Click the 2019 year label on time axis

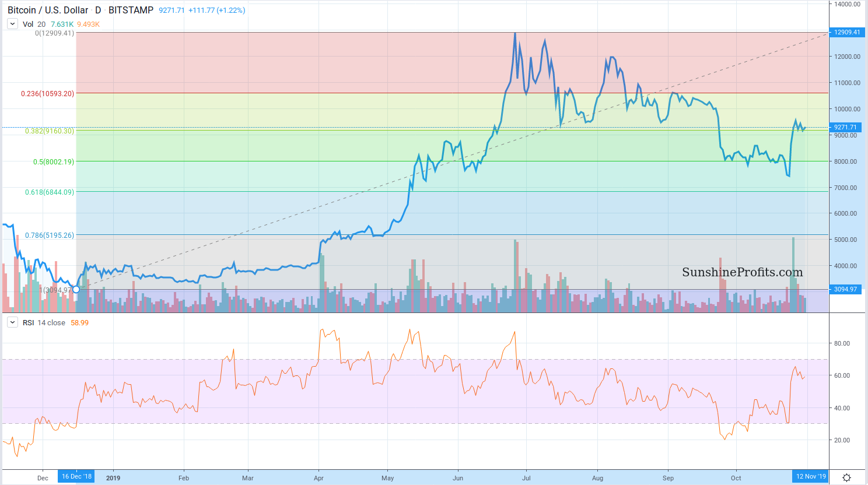[113, 478]
